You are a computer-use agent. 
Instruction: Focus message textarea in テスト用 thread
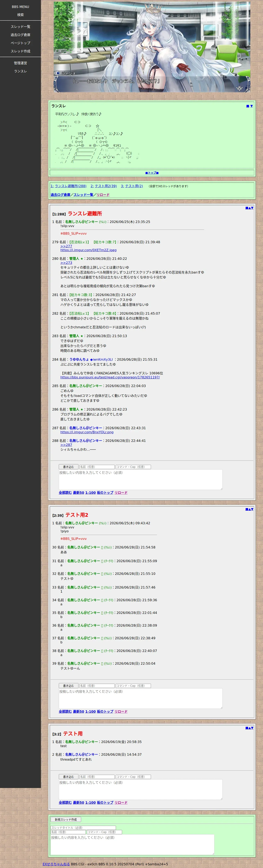tap(141, 789)
